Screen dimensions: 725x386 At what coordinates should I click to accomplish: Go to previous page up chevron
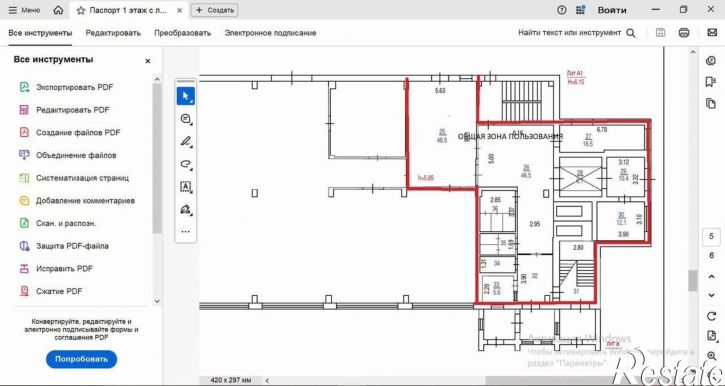pyautogui.click(x=712, y=276)
